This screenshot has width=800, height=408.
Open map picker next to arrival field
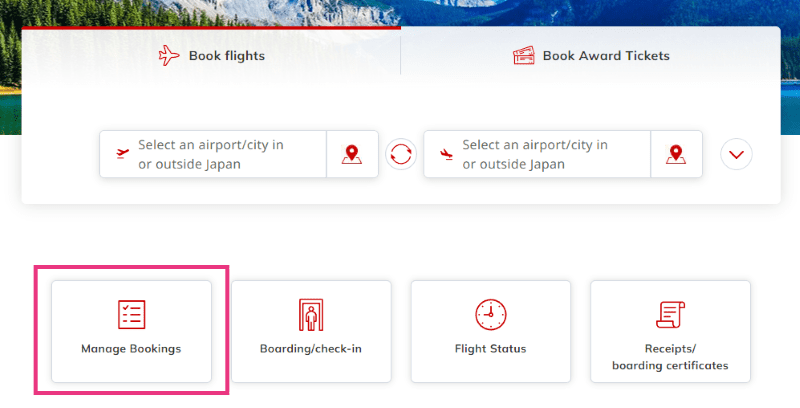[x=677, y=154]
